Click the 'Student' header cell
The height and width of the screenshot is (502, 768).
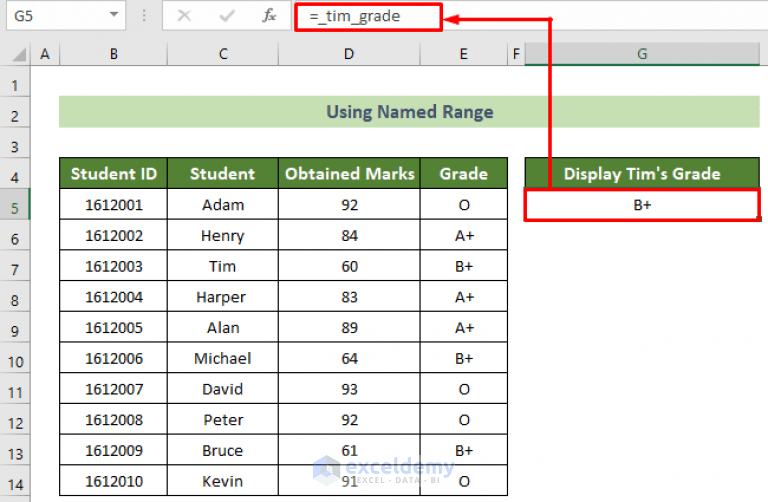coord(223,173)
